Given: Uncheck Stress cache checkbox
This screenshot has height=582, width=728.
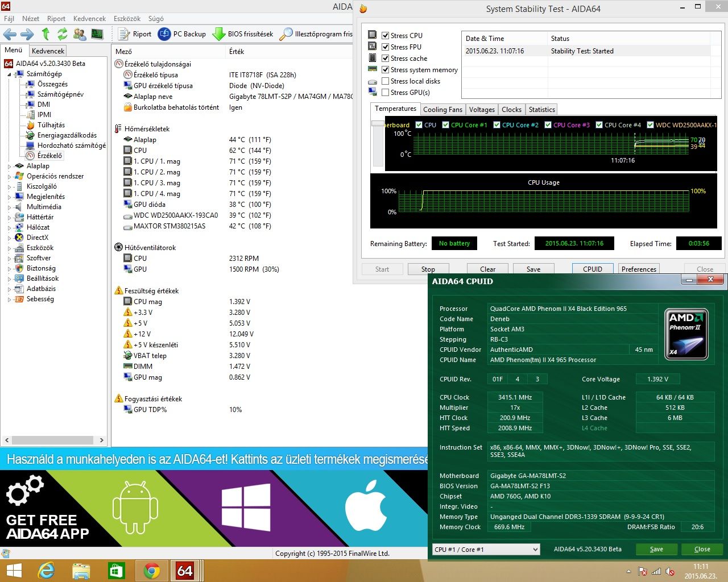Looking at the screenshot, I should point(385,58).
